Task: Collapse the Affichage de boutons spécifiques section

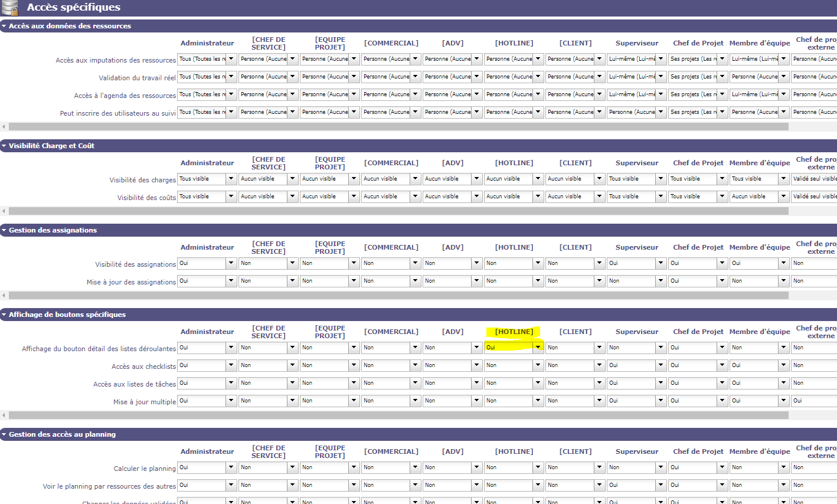Action: click(x=4, y=315)
